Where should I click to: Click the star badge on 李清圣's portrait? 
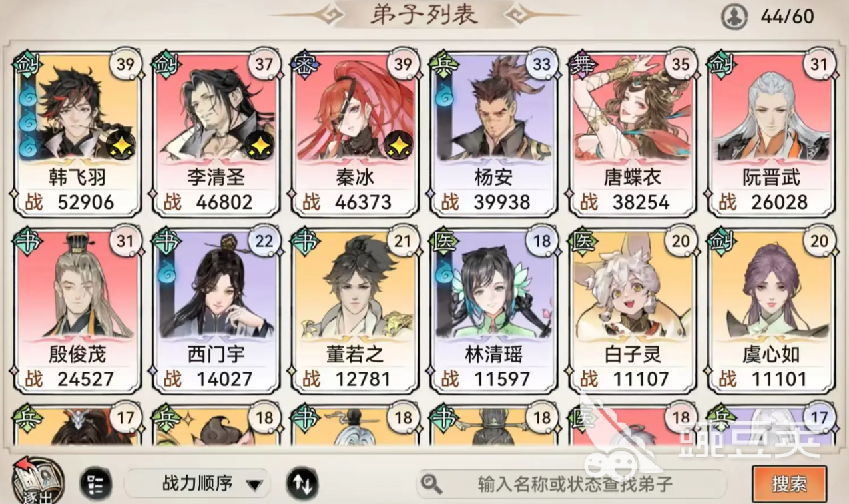260,144
